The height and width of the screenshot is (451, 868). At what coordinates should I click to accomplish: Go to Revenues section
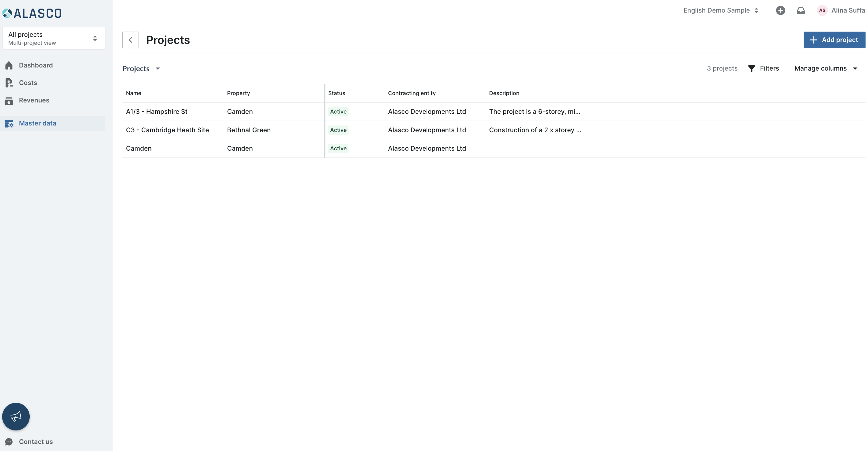click(34, 100)
